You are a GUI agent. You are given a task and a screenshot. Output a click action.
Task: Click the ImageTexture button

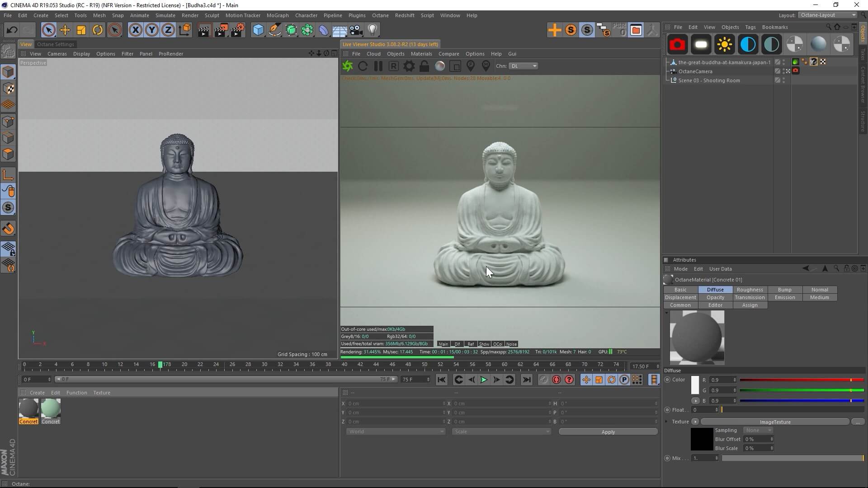(x=774, y=422)
